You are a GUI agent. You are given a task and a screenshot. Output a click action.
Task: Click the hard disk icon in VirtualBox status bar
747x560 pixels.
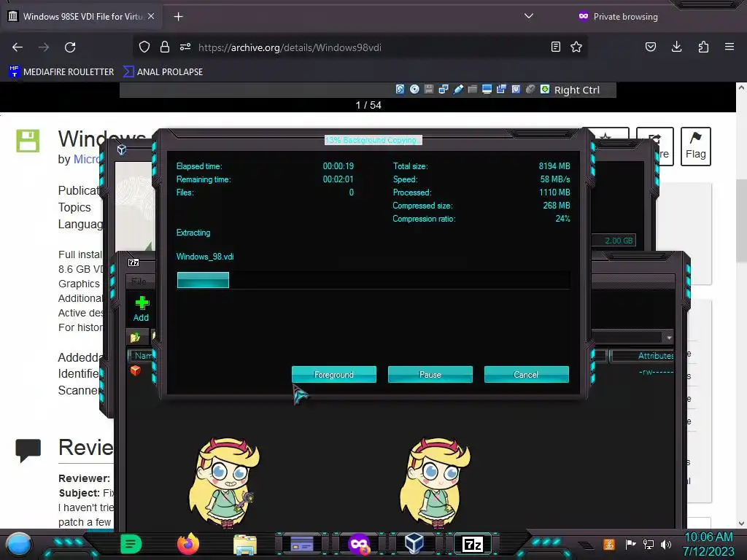(400, 89)
